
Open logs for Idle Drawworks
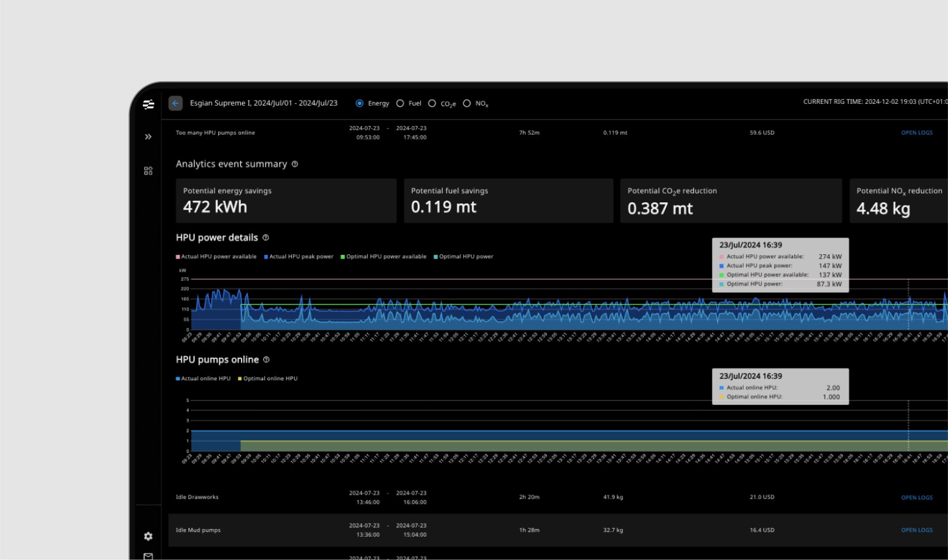coord(917,497)
